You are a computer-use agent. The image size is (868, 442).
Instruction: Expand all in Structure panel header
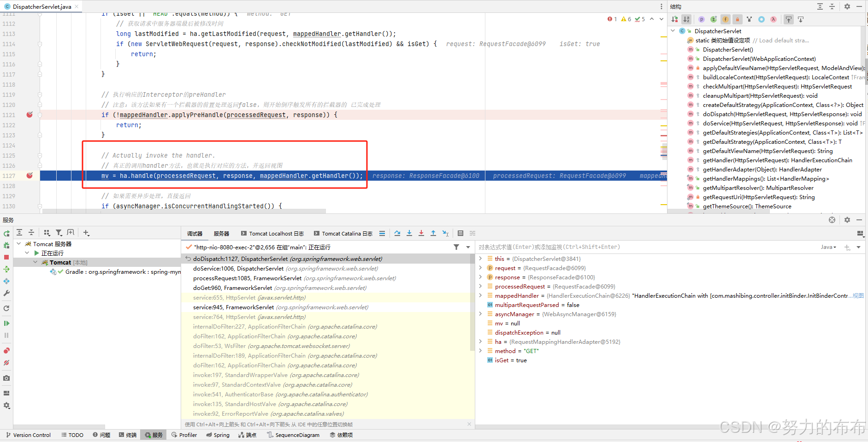820,6
